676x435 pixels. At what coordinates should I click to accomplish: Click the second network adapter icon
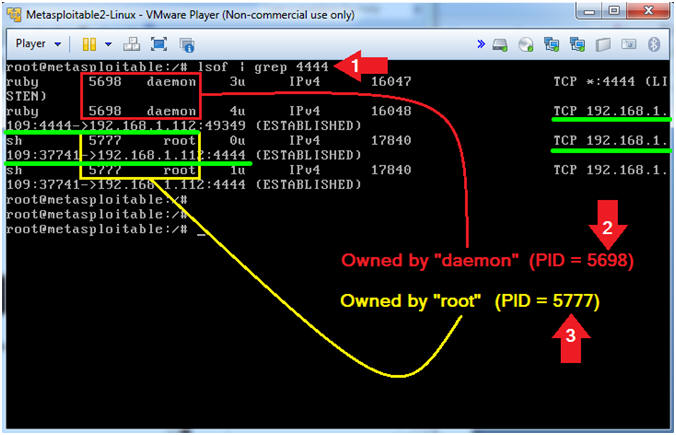tap(577, 44)
